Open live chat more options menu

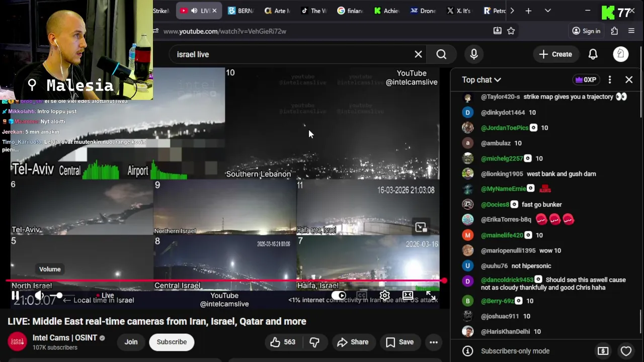click(610, 80)
